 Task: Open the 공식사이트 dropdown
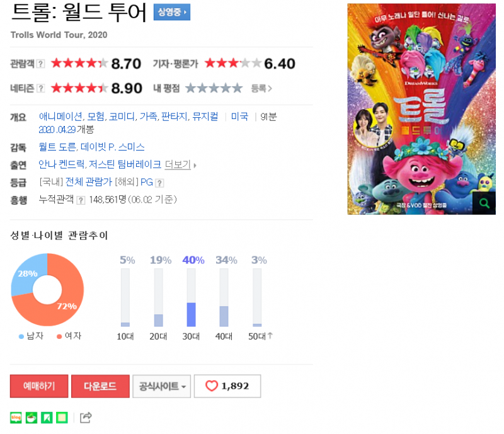click(x=162, y=386)
